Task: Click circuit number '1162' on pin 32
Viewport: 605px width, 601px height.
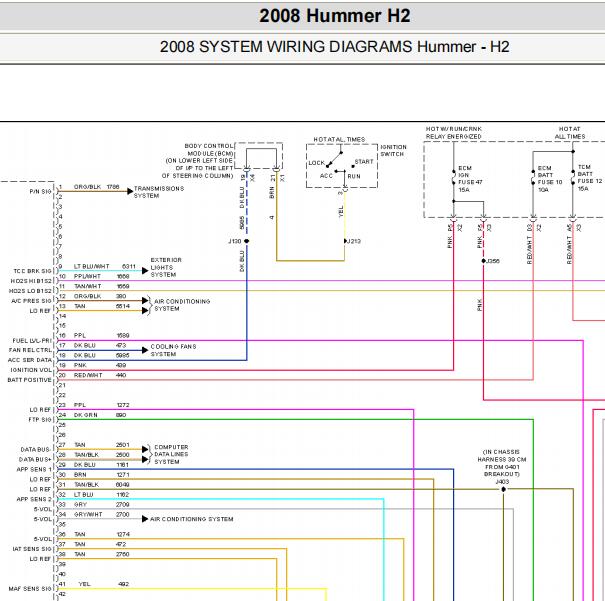Action: click(122, 495)
